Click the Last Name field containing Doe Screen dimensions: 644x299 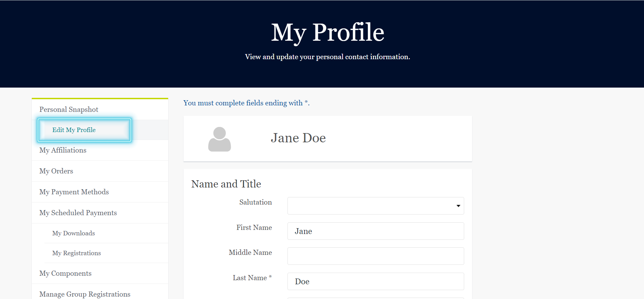(x=376, y=282)
